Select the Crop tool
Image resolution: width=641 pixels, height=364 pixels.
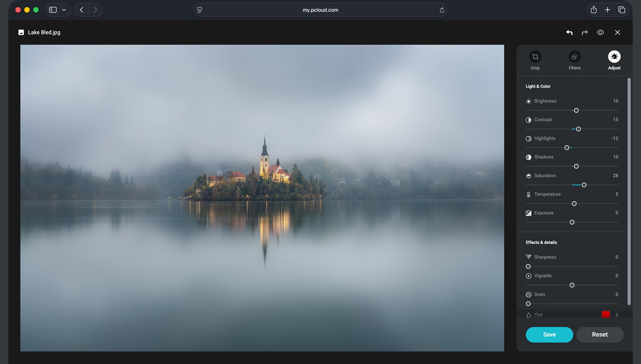535,60
